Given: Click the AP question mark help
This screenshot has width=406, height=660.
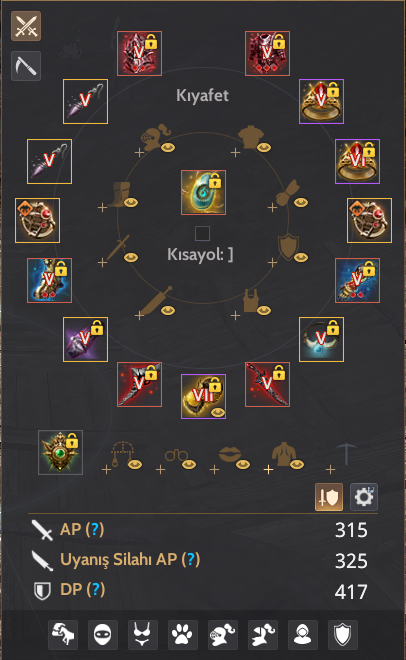Looking at the screenshot, I should tap(95, 530).
